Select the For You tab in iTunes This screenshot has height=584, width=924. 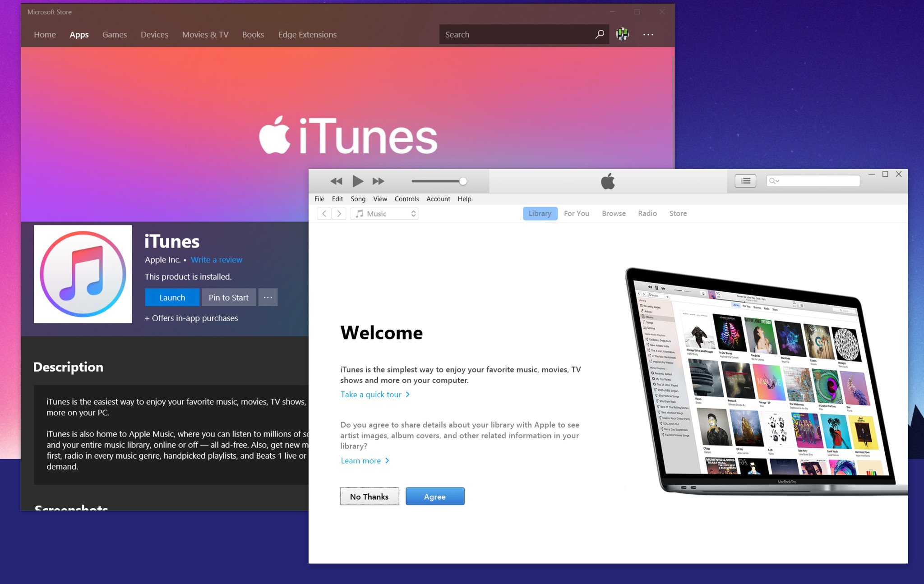[x=576, y=213]
